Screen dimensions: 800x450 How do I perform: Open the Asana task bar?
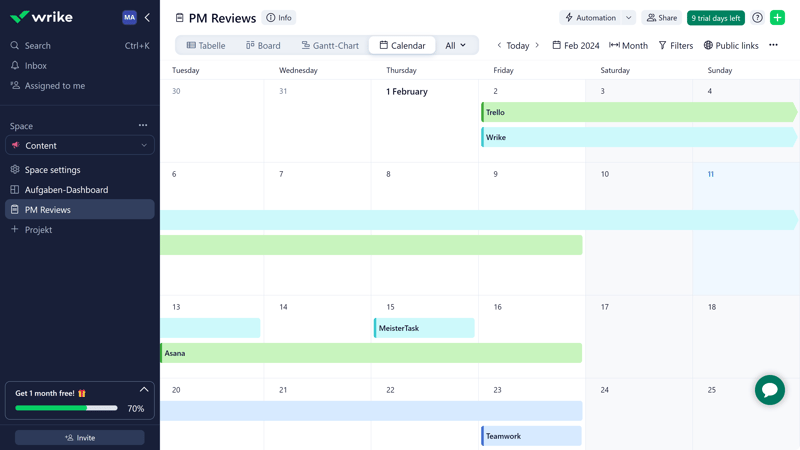(x=371, y=353)
